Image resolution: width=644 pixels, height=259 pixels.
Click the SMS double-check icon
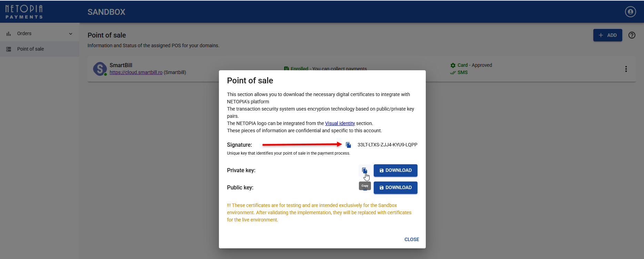[x=453, y=73]
